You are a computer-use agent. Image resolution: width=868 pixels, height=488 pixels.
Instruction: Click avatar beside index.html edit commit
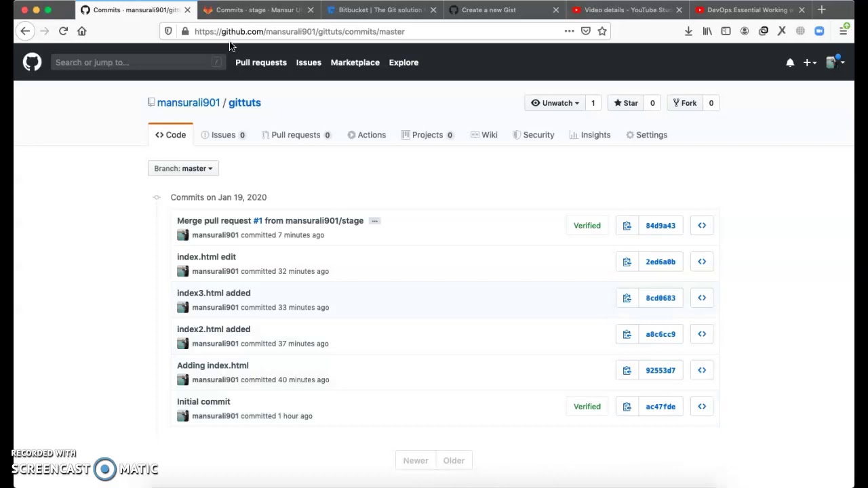(x=182, y=271)
